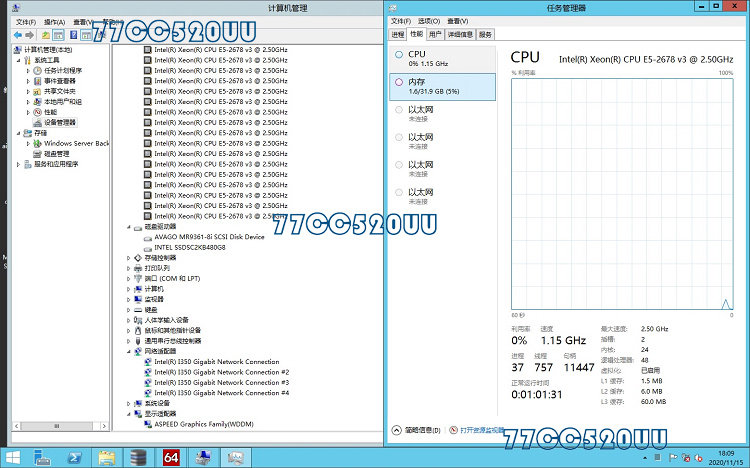750x468 pixels.
Task: Click the Help question-mark toolbar icon
Action: (x=73, y=35)
